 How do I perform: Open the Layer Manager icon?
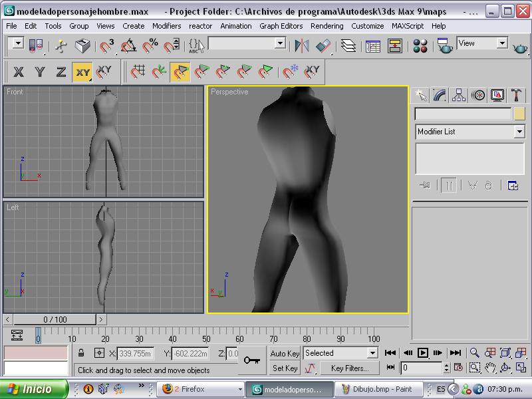pos(348,46)
